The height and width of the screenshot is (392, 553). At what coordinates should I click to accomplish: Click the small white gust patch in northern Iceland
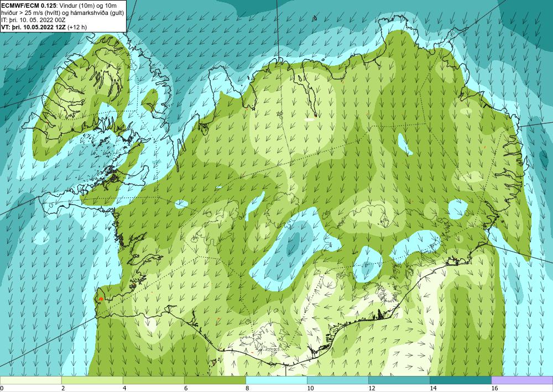click(309, 120)
